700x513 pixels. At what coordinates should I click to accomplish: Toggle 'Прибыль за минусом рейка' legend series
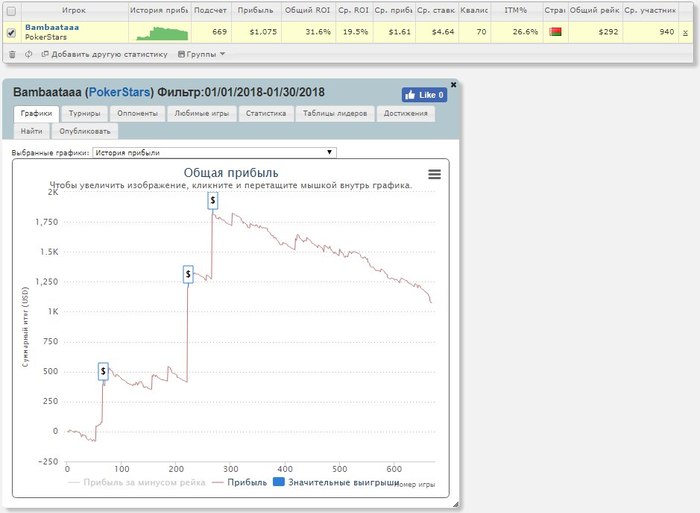137,482
